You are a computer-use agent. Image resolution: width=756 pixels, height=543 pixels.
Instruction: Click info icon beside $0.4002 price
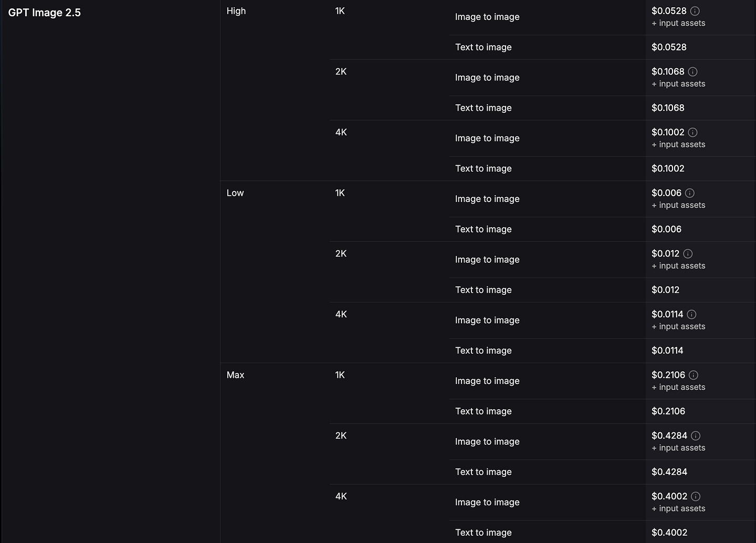click(696, 496)
